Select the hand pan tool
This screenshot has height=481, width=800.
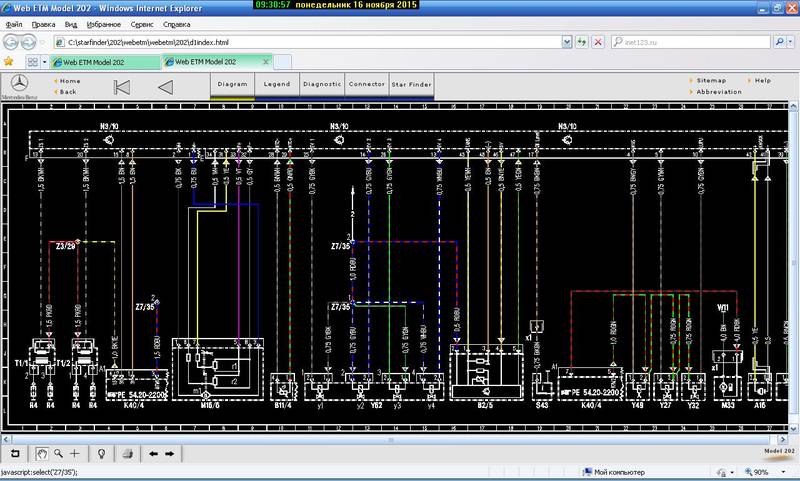pyautogui.click(x=41, y=453)
